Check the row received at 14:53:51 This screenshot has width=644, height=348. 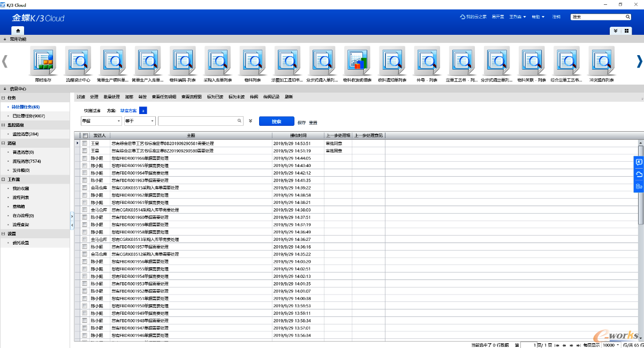tap(85, 143)
